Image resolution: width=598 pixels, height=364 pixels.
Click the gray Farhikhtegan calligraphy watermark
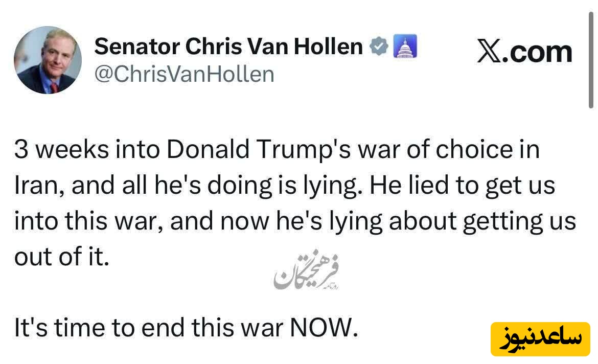tap(307, 274)
